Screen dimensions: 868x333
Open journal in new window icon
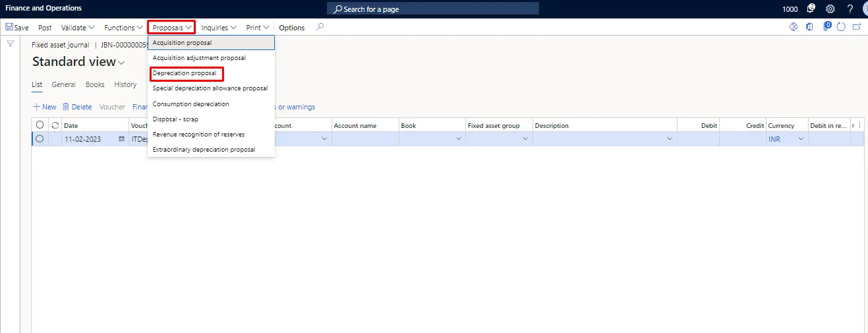coord(857,27)
